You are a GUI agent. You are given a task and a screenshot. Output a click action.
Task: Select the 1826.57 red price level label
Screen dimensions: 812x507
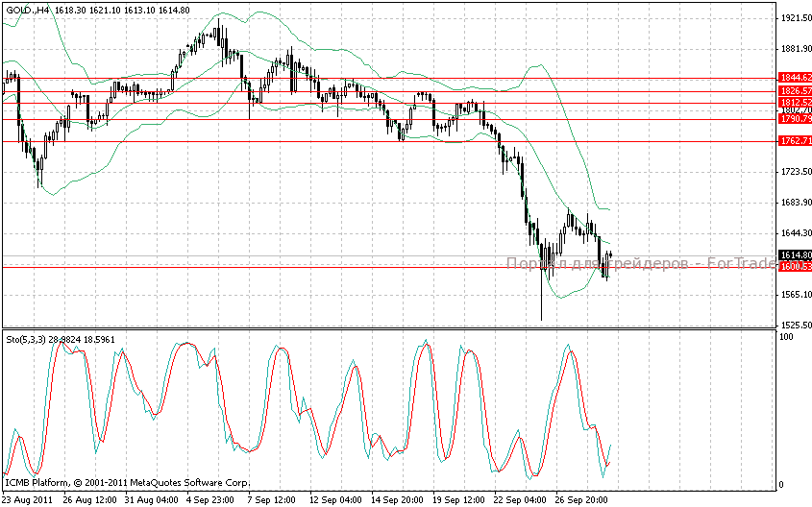point(796,91)
